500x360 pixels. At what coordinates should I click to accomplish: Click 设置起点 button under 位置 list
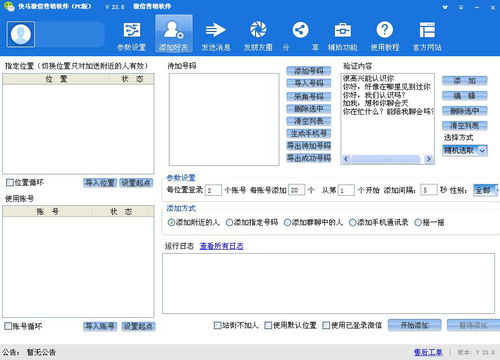point(136,183)
